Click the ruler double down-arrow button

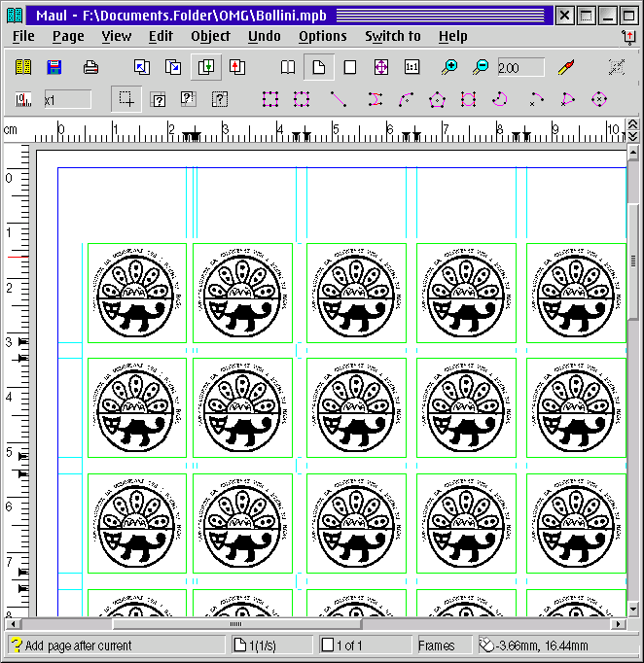(x=632, y=136)
